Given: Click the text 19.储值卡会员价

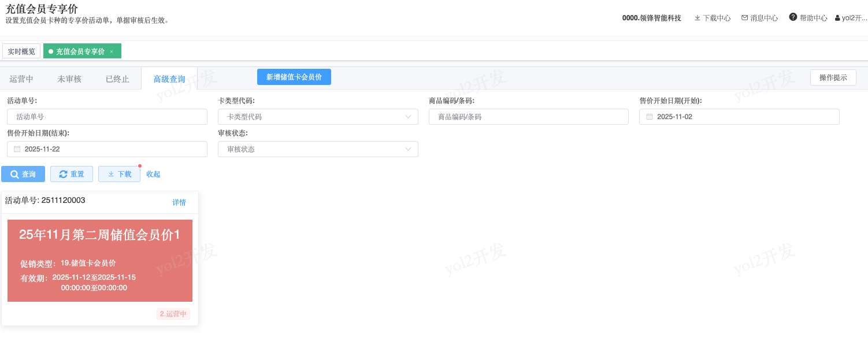Looking at the screenshot, I should (88, 263).
